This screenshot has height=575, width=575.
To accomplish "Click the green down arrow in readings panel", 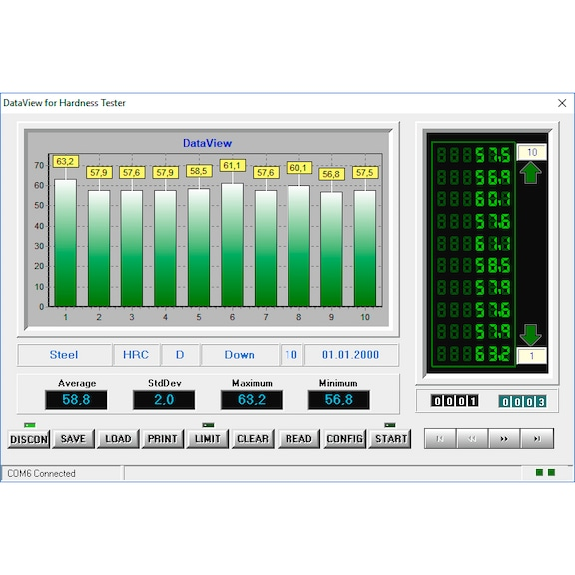I will (x=530, y=334).
